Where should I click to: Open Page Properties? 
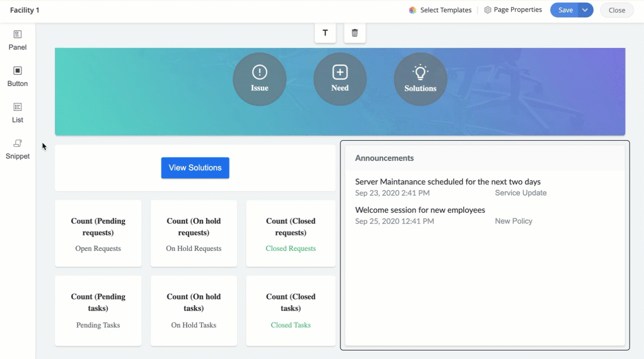pyautogui.click(x=512, y=10)
